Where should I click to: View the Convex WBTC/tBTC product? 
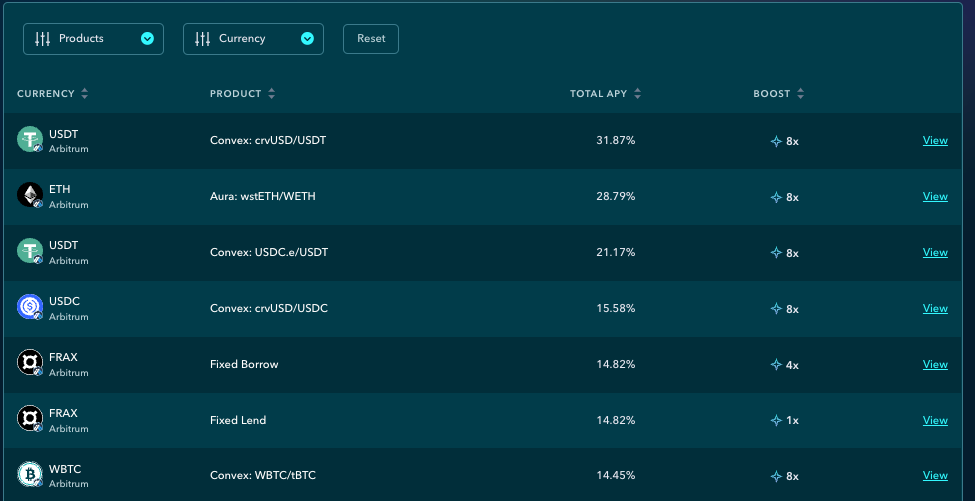(935, 476)
